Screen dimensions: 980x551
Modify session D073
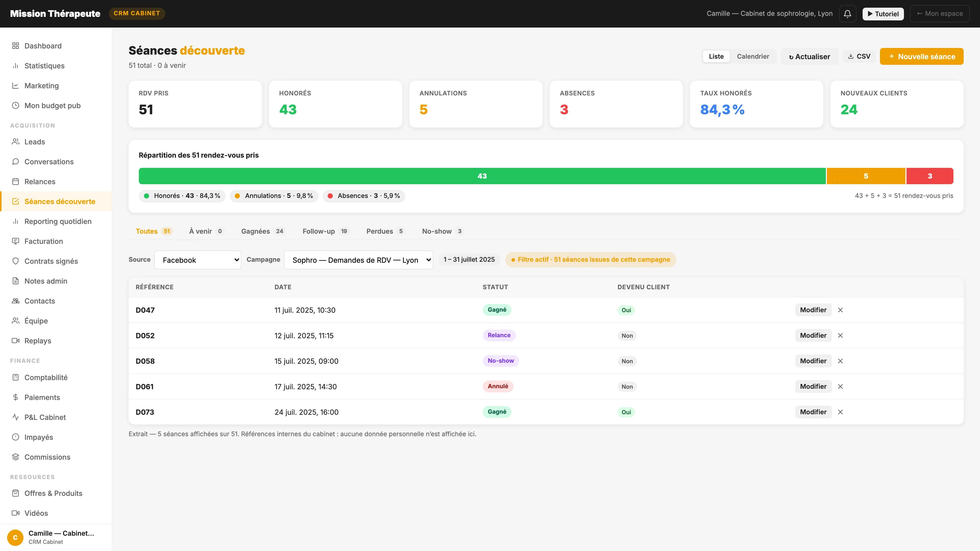[x=813, y=412]
